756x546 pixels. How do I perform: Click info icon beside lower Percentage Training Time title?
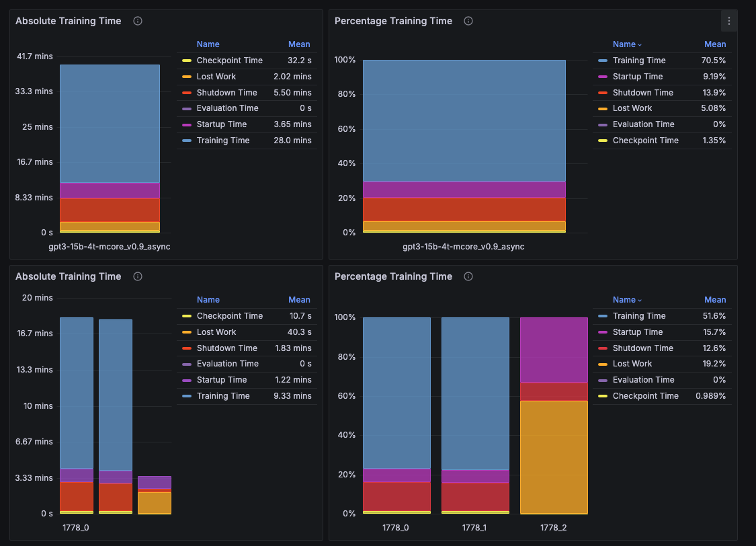(468, 276)
